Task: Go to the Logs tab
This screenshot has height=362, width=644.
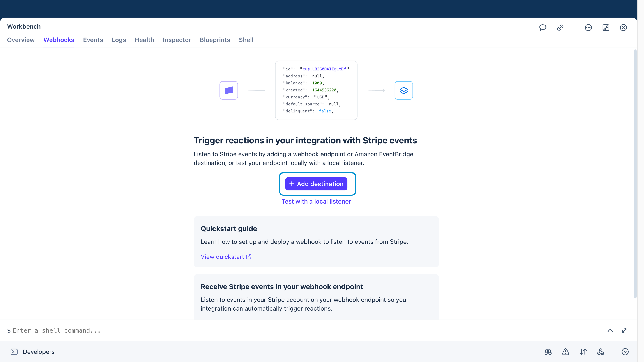Action: click(119, 40)
